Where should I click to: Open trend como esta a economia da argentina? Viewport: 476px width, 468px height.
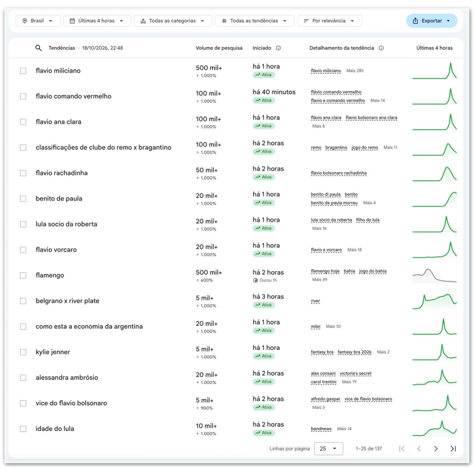click(x=89, y=326)
